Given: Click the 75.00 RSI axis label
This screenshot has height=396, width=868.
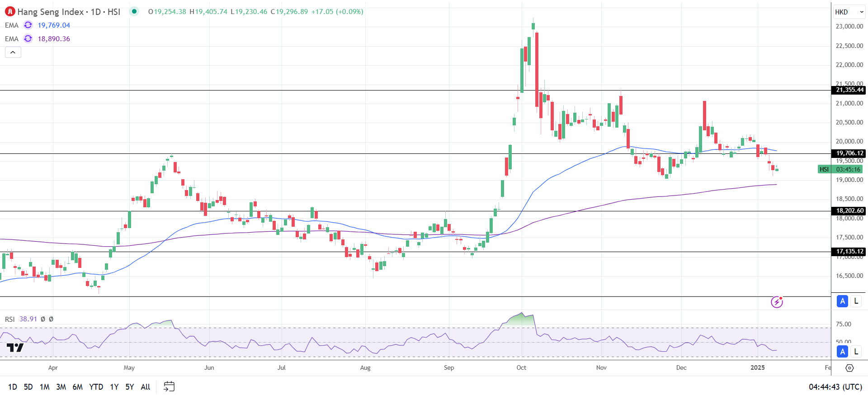Looking at the screenshot, I should (x=844, y=324).
